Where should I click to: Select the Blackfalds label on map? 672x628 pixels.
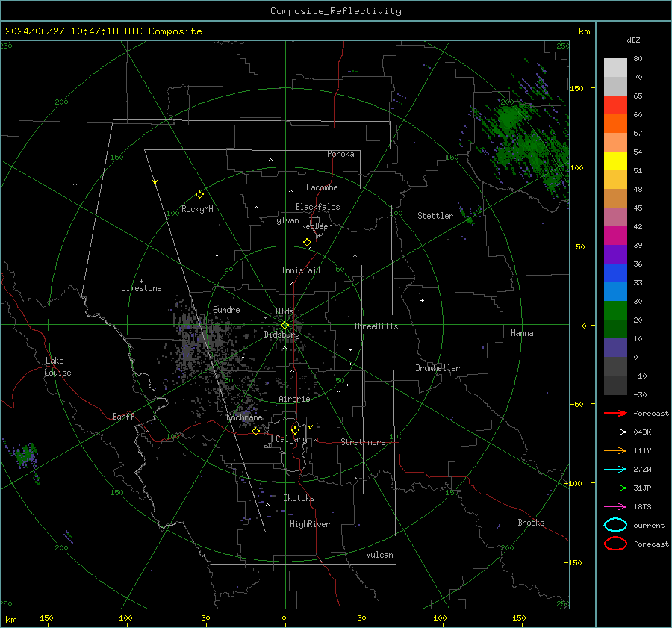click(317, 207)
